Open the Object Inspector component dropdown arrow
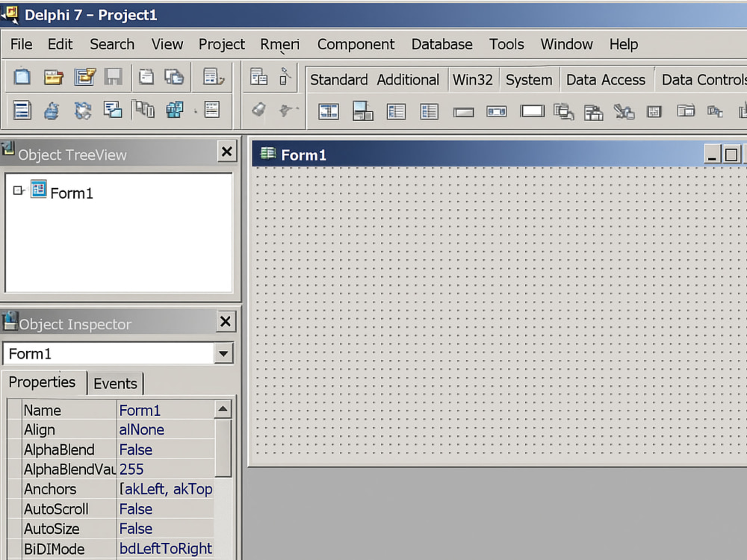This screenshot has height=560, width=747. (x=223, y=354)
